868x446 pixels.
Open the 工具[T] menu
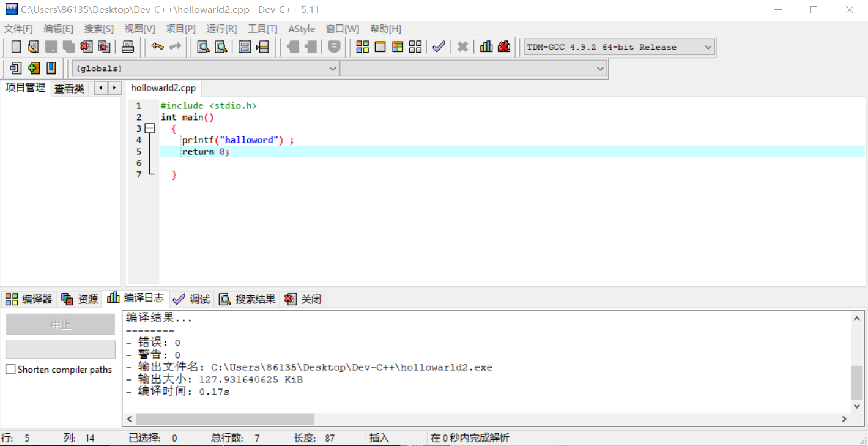pos(262,29)
